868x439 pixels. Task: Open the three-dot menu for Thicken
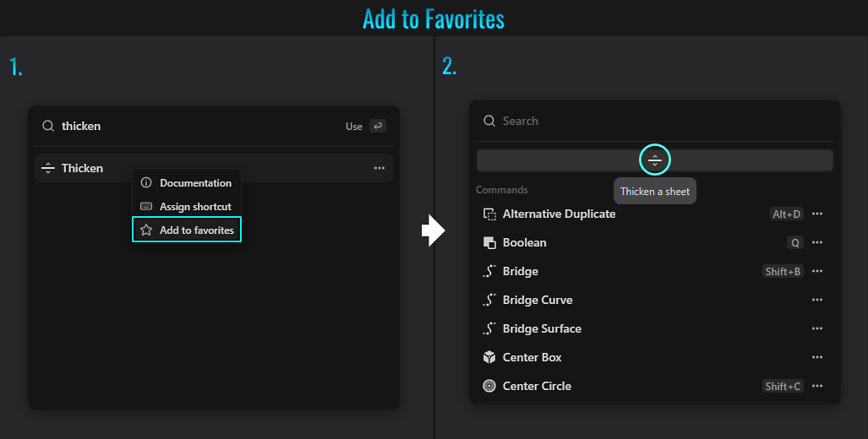coord(379,168)
